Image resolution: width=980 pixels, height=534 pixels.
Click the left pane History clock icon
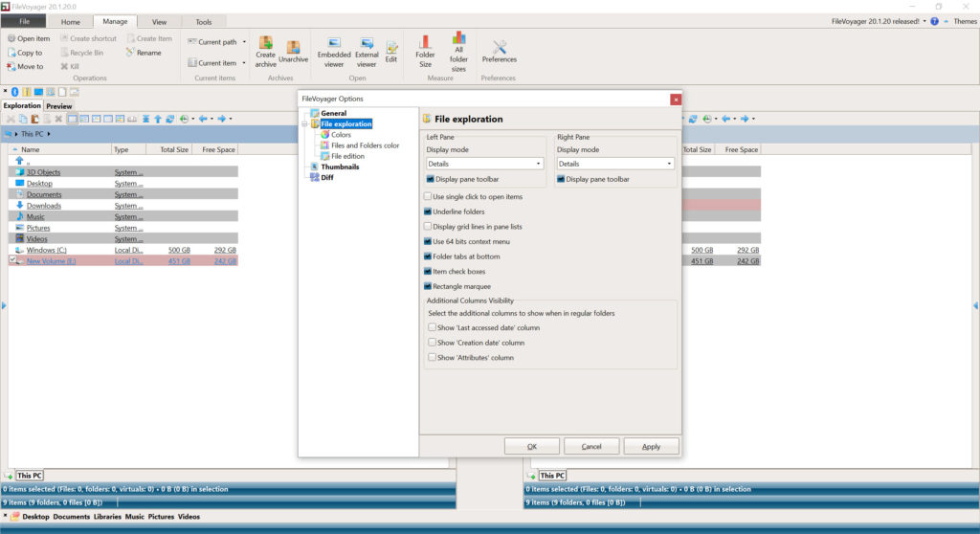184,119
